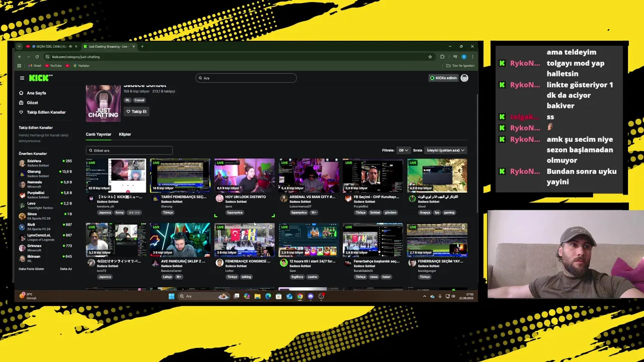Bookmark this page with star icon

coord(430,57)
